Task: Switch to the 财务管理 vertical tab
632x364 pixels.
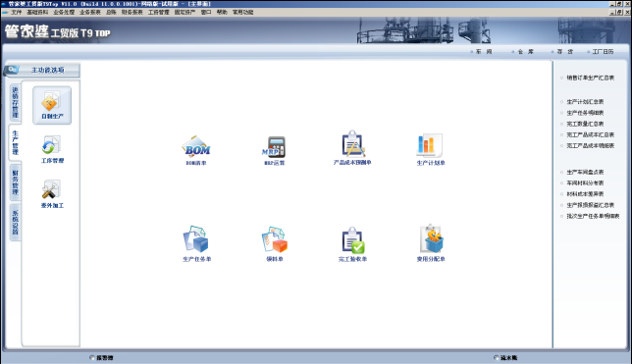Action: pyautogui.click(x=16, y=182)
